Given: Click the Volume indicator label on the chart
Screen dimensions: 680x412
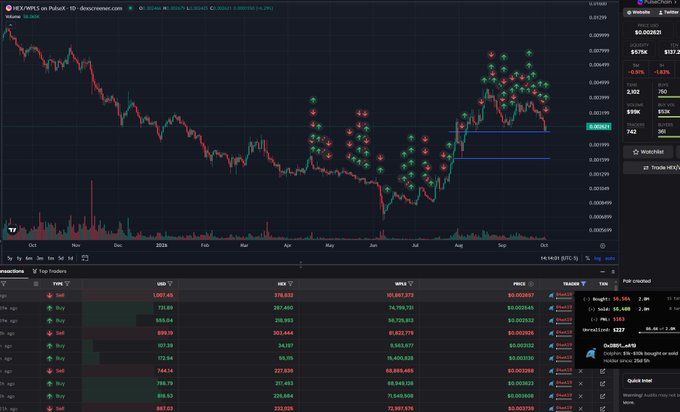Looking at the screenshot, I should tap(13, 16).
